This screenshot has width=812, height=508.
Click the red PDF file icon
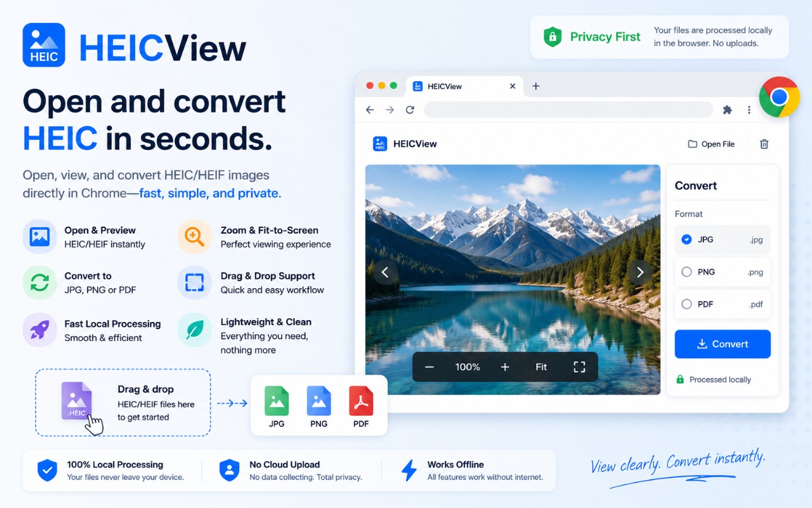click(361, 401)
